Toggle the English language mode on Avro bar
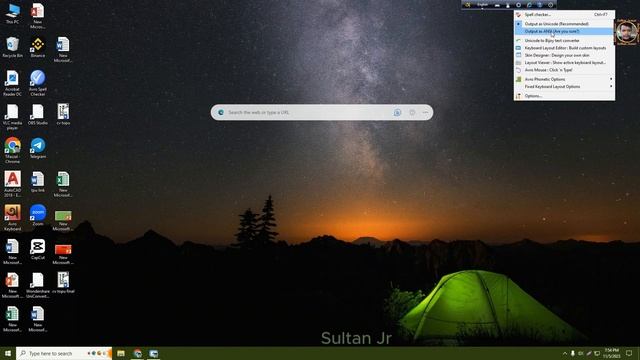The width and height of the screenshot is (640, 360). 483,5
